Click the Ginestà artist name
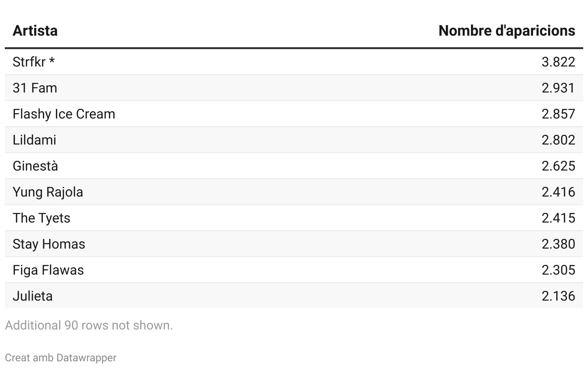The width and height of the screenshot is (588, 369). pyautogui.click(x=35, y=166)
